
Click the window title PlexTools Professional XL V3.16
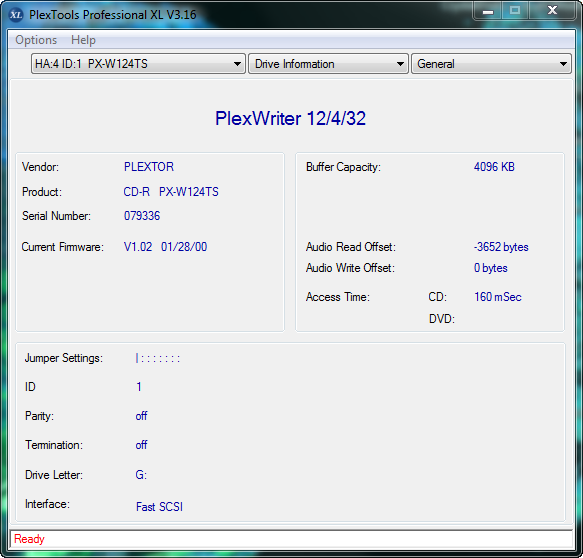[x=112, y=15]
